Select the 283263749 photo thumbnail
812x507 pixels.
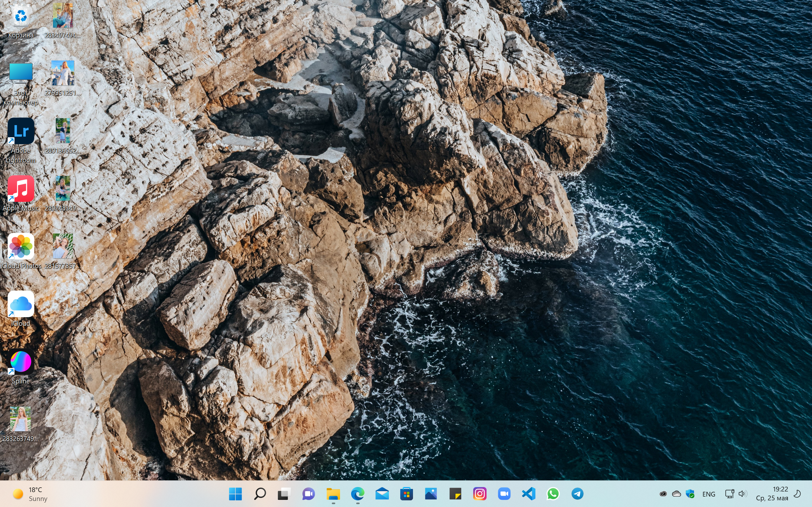[21, 419]
